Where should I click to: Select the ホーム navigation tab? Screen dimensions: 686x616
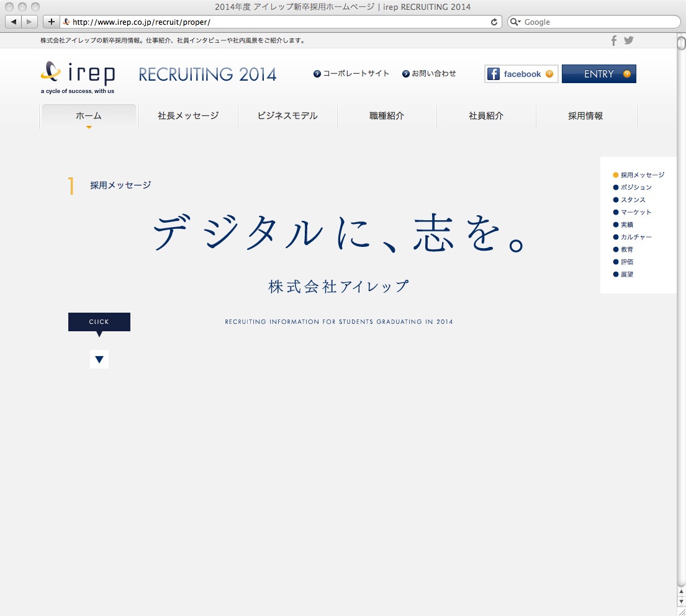click(89, 116)
